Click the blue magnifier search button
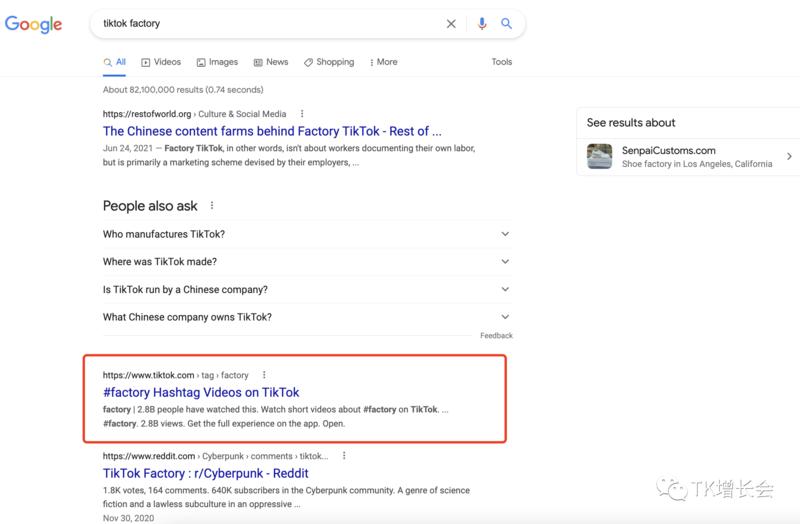The height and width of the screenshot is (524, 800). pos(507,24)
